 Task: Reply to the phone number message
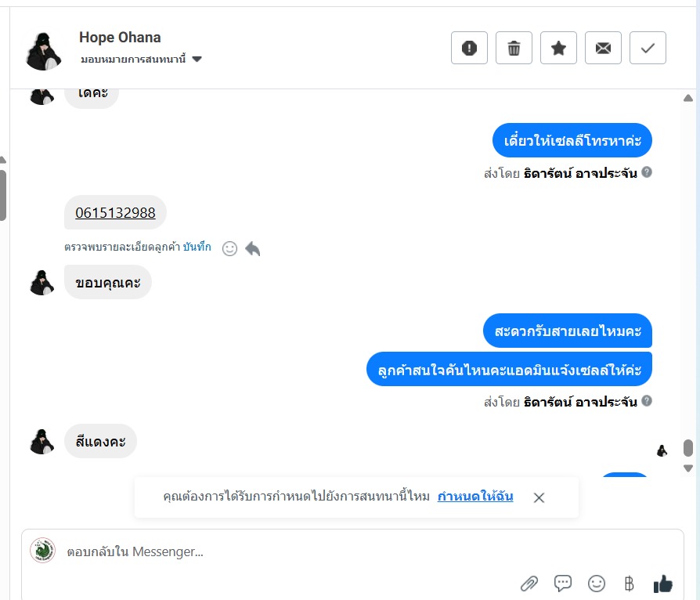tap(253, 248)
